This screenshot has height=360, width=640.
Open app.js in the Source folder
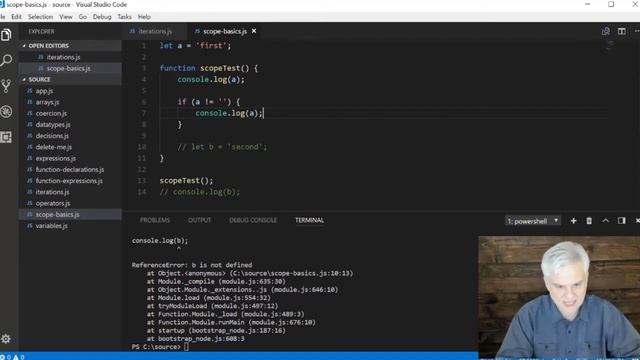[x=70, y=91]
